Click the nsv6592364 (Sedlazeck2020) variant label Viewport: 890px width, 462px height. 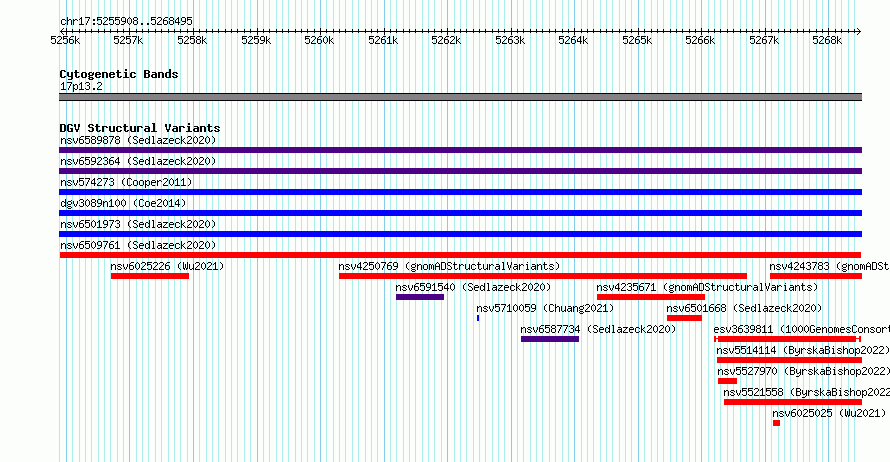(138, 161)
